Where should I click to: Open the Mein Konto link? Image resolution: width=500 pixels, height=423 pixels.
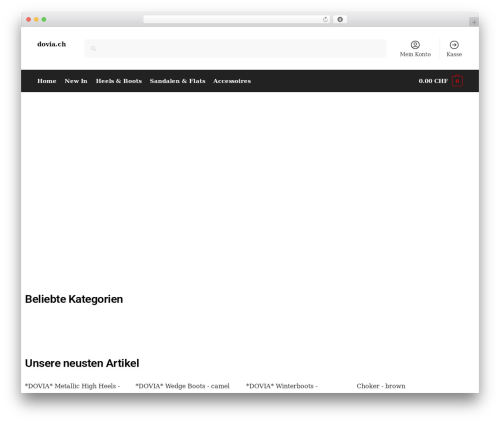tap(415, 54)
